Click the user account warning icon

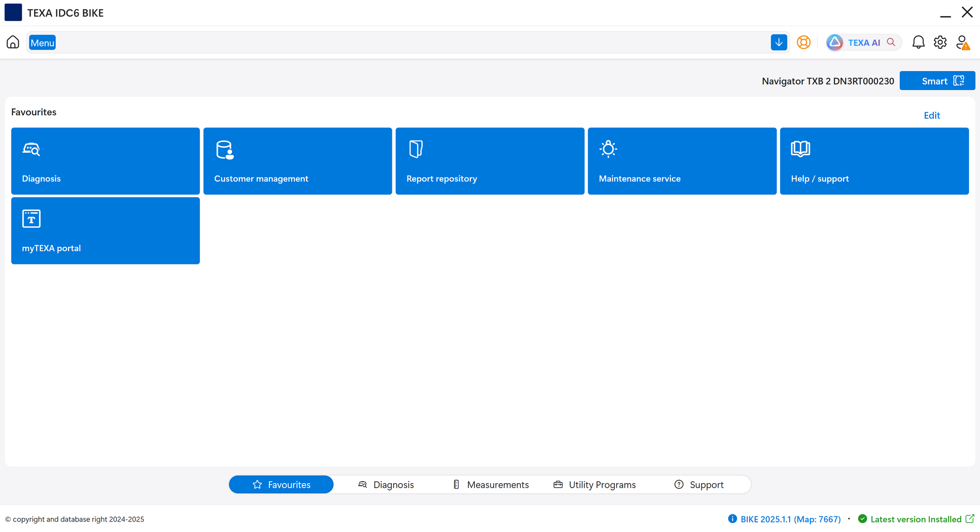962,43
